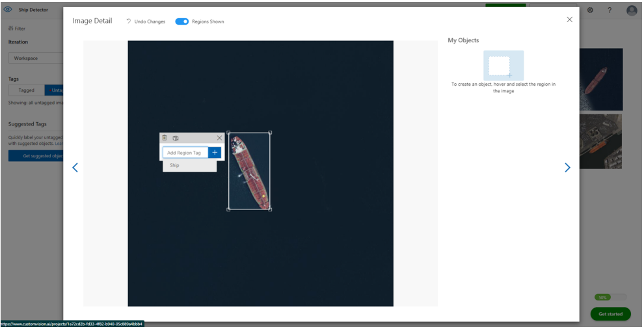Click the Get started button
Image resolution: width=644 pixels, height=329 pixels.
[610, 314]
